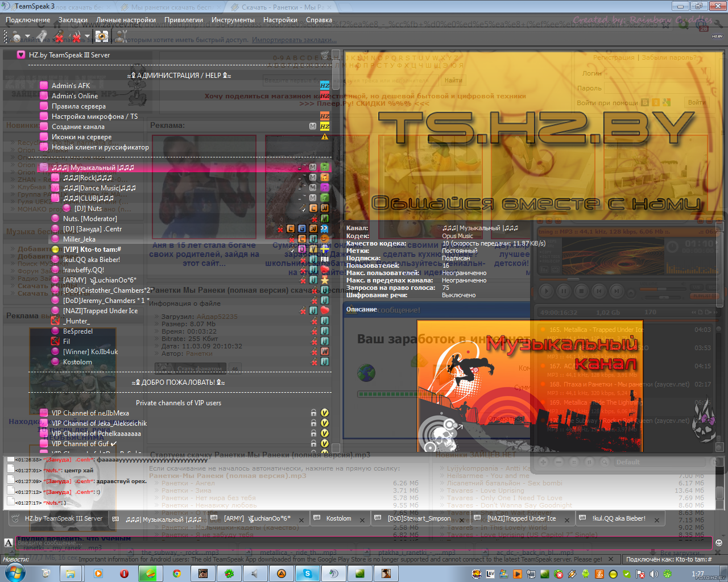Viewport: 728px width, 582px height.
Task: Open Skype from the Windows taskbar
Action: coord(307,573)
